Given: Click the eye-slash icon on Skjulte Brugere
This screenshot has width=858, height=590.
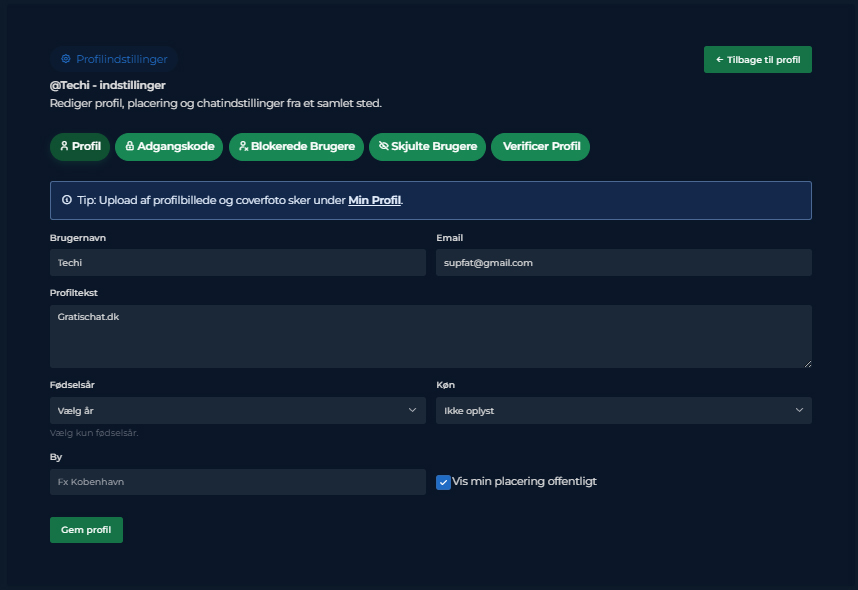Looking at the screenshot, I should tap(383, 146).
